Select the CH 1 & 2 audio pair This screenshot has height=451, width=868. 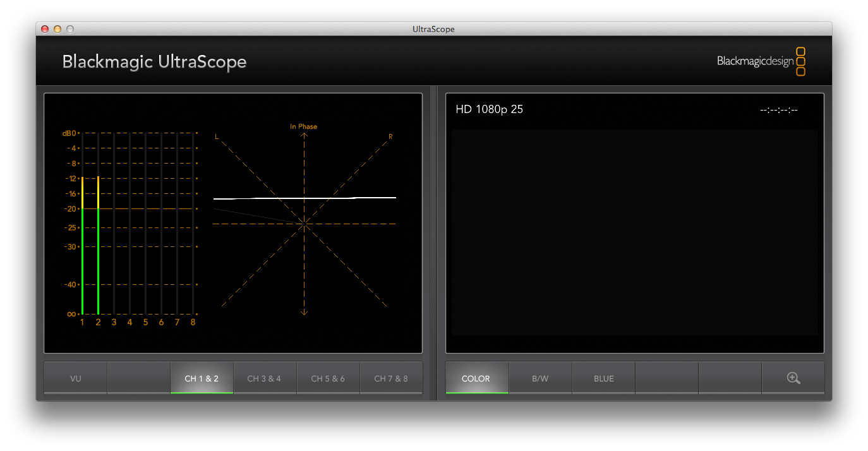(x=202, y=378)
